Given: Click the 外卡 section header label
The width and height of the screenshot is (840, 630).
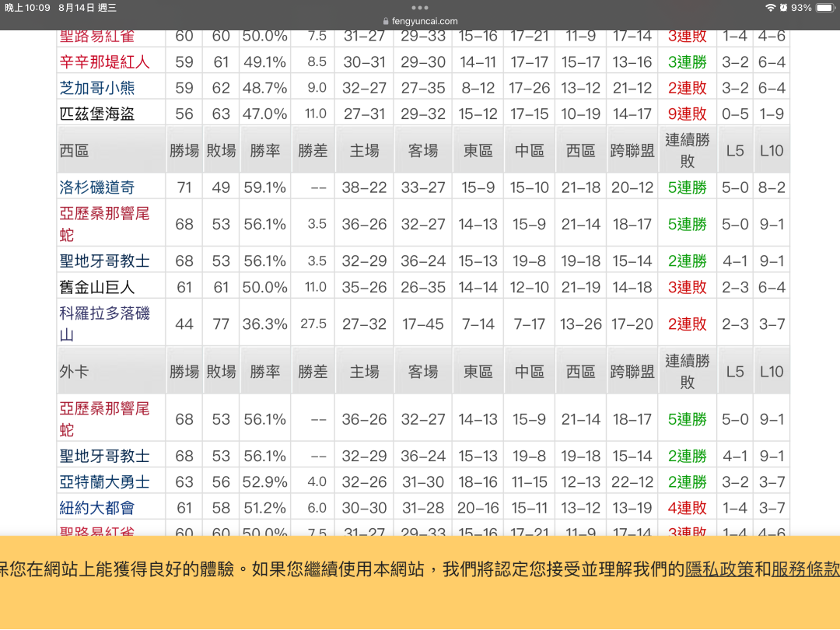Looking at the screenshot, I should pyautogui.click(x=74, y=371).
